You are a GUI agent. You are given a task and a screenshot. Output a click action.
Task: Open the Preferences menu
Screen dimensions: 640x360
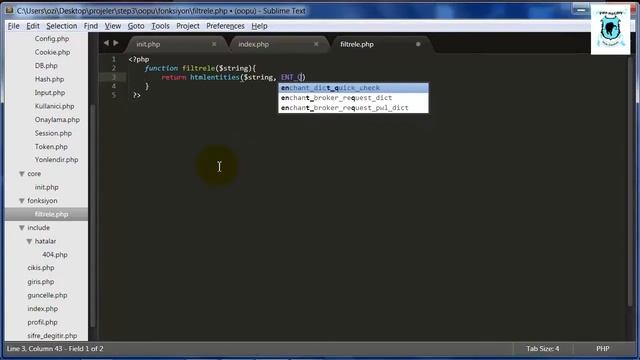[225, 26]
